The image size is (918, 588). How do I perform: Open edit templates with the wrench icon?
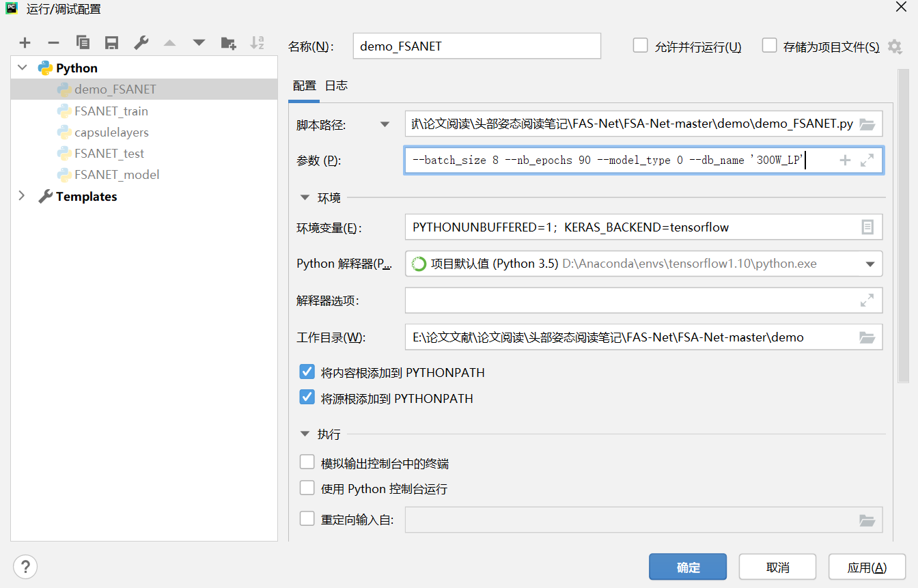(x=141, y=42)
